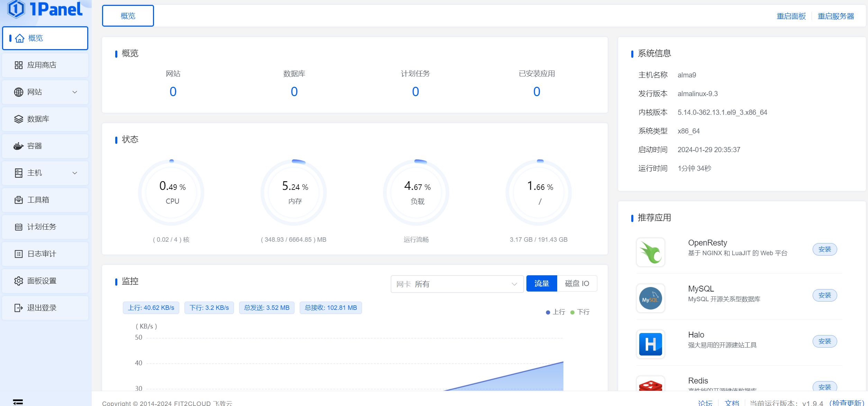Click the 容器 docker whale icon
This screenshot has width=868, height=406.
tap(19, 146)
